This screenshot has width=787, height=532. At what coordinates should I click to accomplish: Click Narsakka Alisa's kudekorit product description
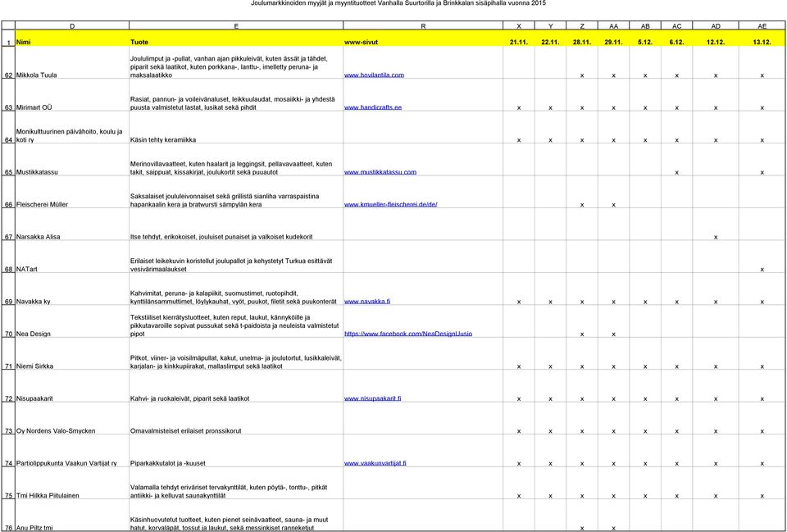click(x=221, y=237)
